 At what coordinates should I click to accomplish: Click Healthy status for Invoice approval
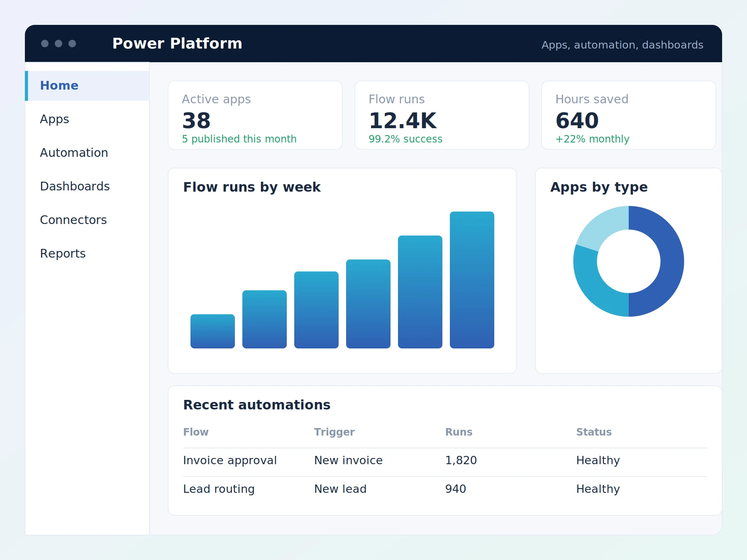[598, 460]
